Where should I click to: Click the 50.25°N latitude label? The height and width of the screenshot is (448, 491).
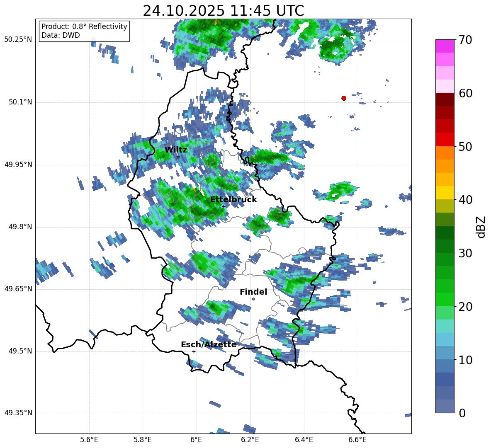[x=18, y=40]
